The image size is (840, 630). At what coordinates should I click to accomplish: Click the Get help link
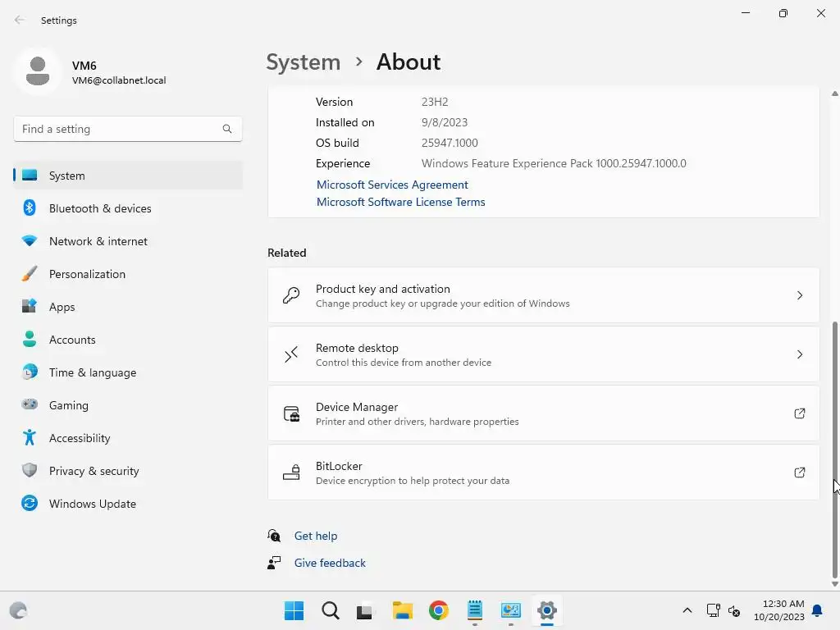tap(316, 536)
